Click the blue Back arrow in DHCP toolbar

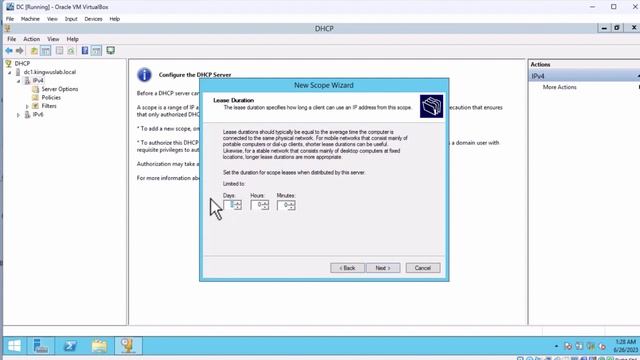9,51
